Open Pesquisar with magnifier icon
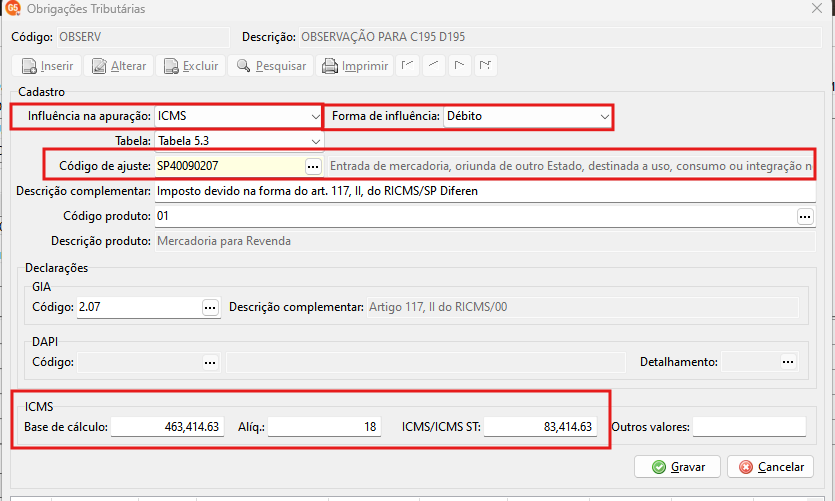835x501 pixels. (271, 66)
